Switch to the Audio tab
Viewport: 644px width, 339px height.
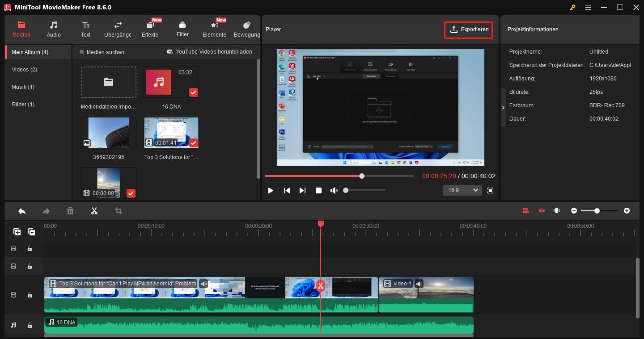[53, 29]
